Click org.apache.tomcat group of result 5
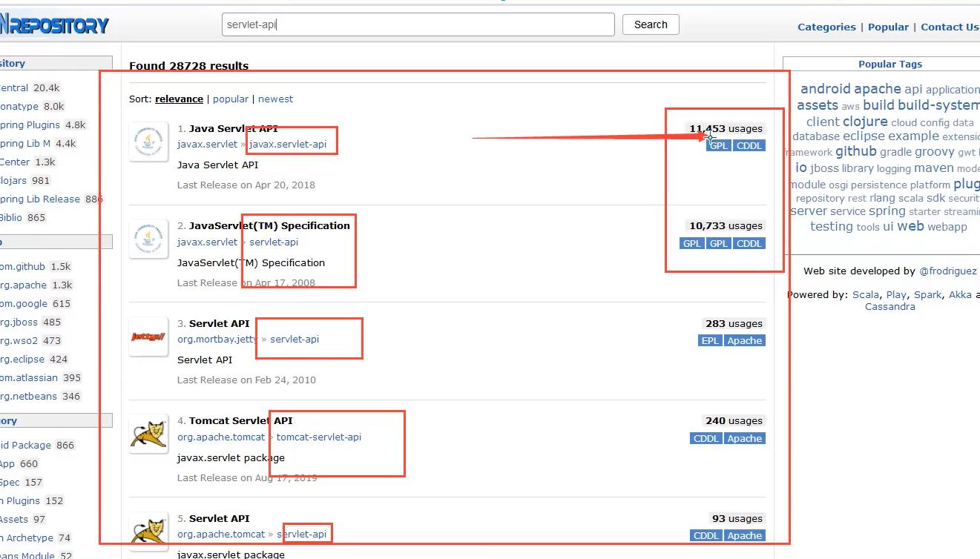980x559 pixels. coord(221,534)
